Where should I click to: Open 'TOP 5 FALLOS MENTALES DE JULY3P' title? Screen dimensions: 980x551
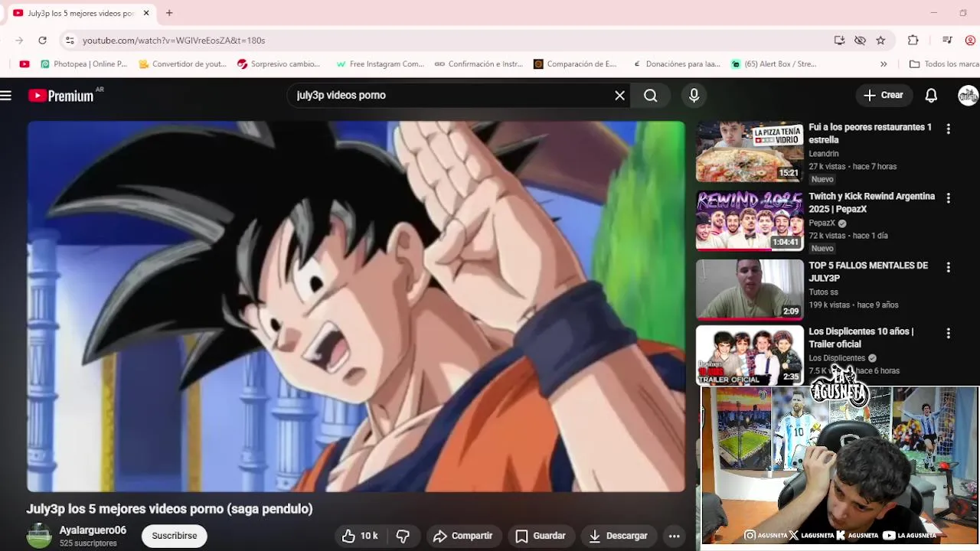[x=868, y=272]
